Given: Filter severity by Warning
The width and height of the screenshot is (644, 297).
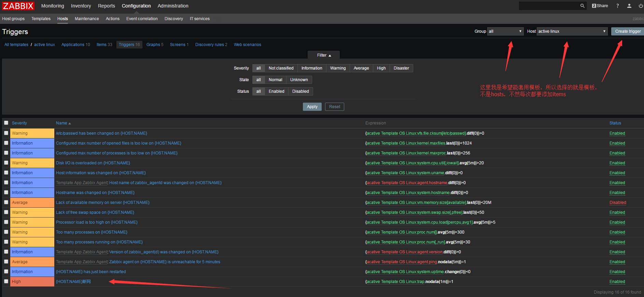Looking at the screenshot, I should pyautogui.click(x=338, y=68).
